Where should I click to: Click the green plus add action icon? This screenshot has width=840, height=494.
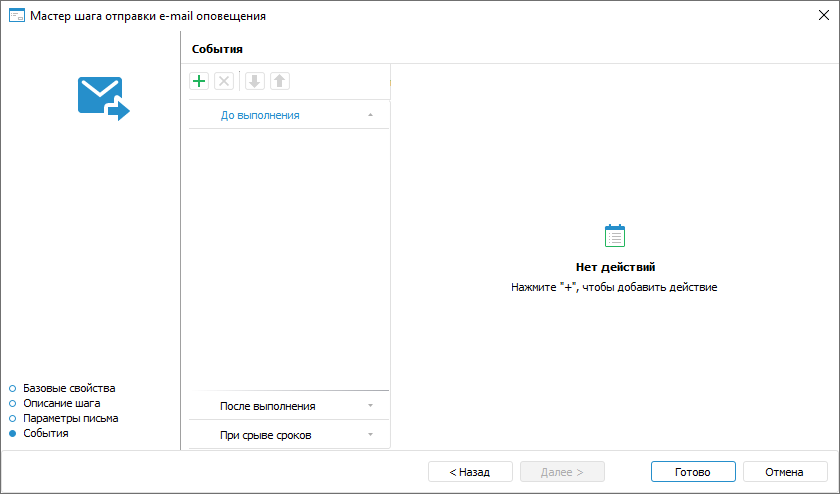[199, 82]
